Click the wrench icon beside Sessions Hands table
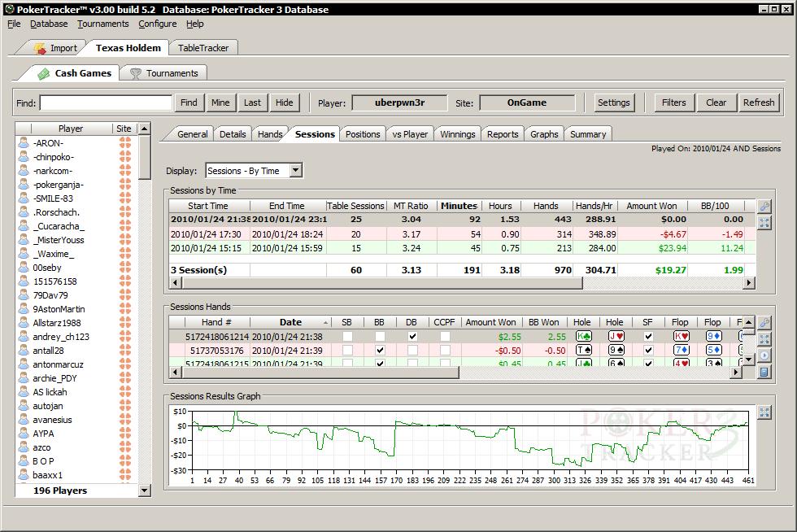The image size is (797, 532). point(764,322)
